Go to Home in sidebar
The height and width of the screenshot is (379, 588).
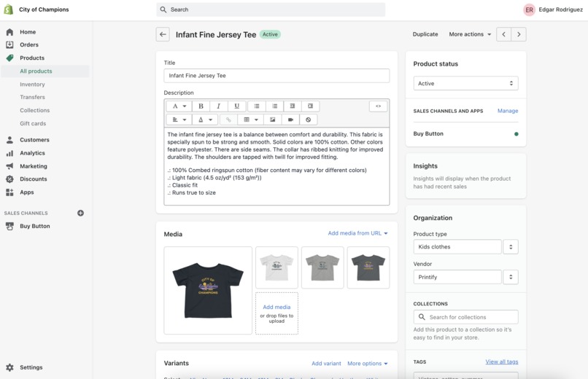point(28,32)
